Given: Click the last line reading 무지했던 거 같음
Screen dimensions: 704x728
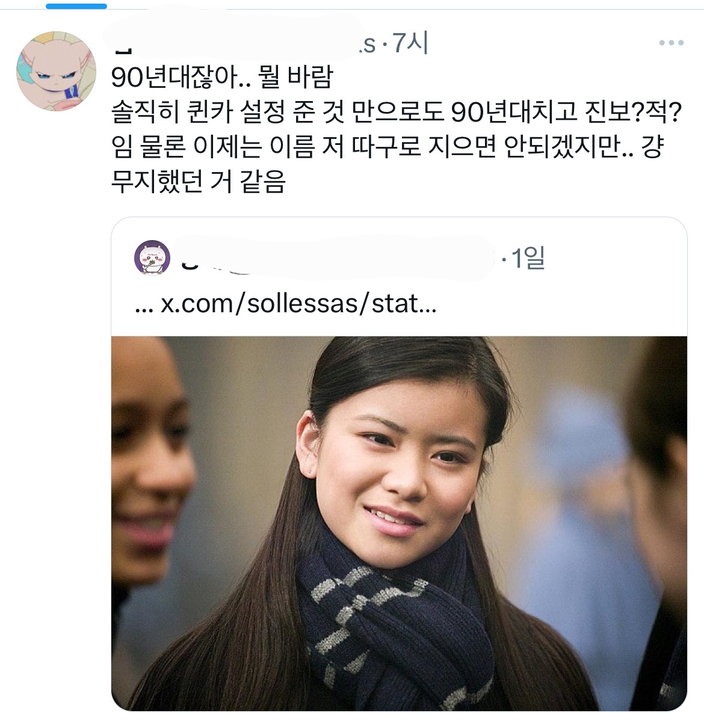Looking at the screenshot, I should pyautogui.click(x=199, y=182).
